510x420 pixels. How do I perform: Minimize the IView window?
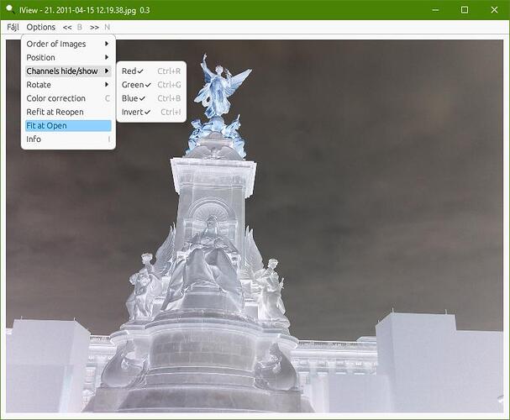click(435, 10)
